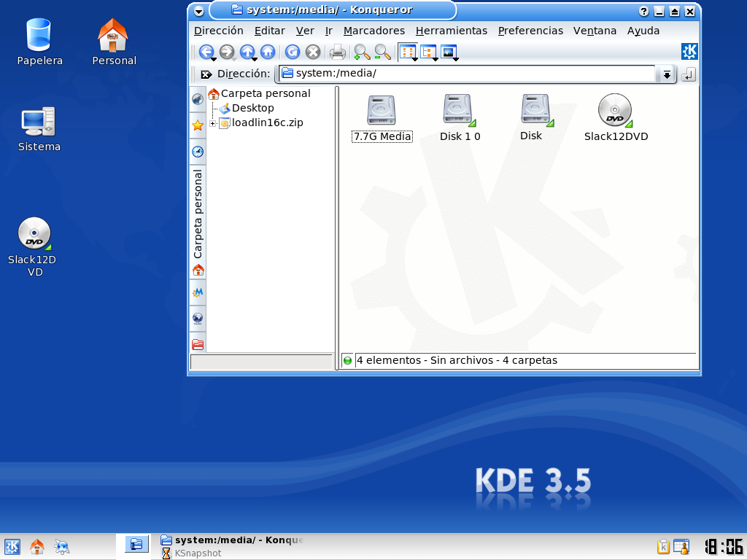Open the Ayuda menu
The height and width of the screenshot is (560, 747).
tap(643, 31)
